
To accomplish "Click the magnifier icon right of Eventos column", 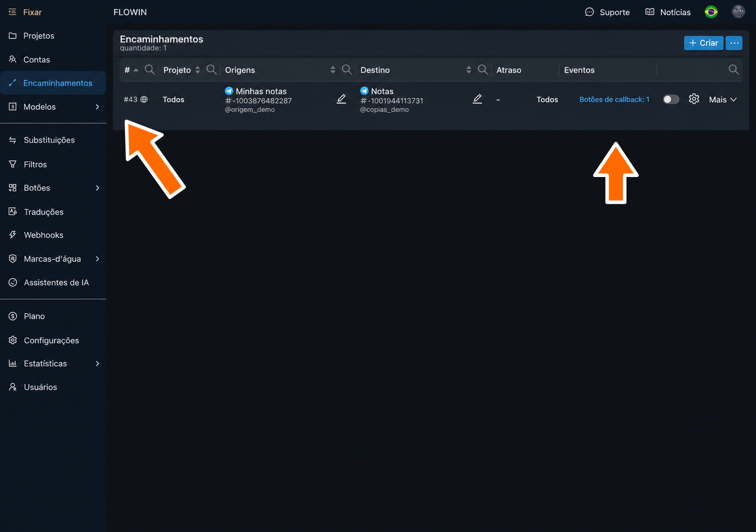I will point(733,69).
